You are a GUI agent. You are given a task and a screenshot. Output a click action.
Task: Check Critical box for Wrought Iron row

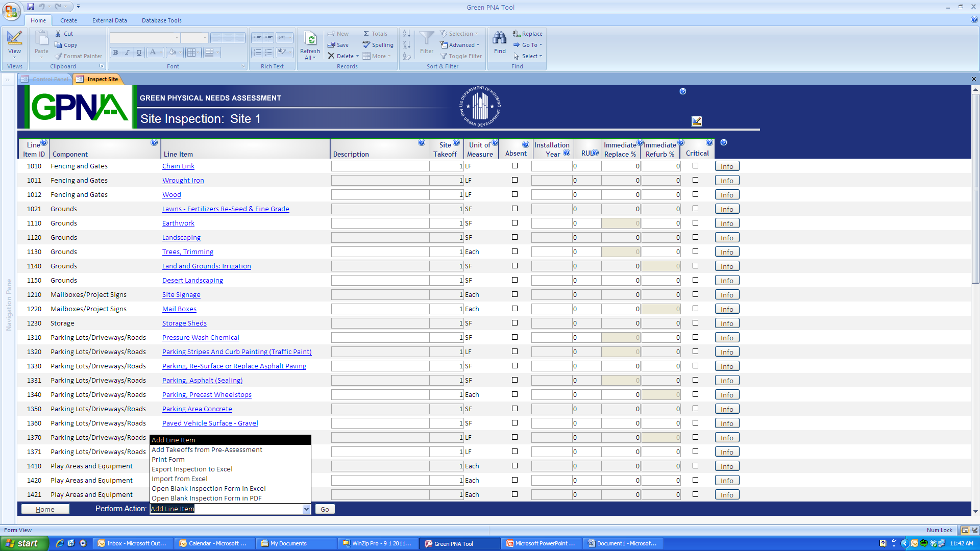[x=695, y=180]
